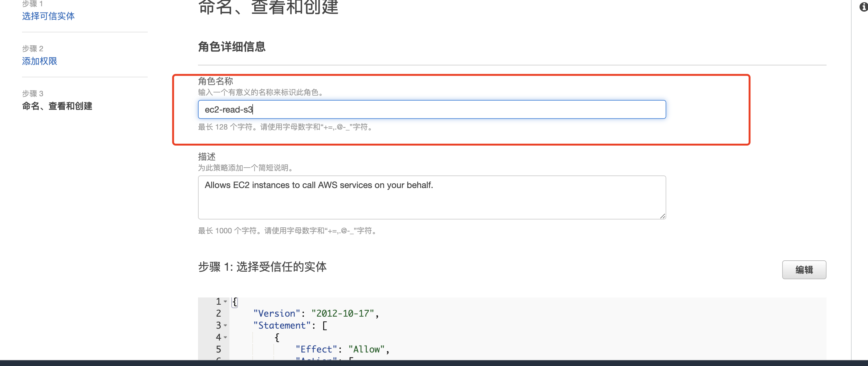Click the "Effect" key on line 5

(x=316, y=349)
